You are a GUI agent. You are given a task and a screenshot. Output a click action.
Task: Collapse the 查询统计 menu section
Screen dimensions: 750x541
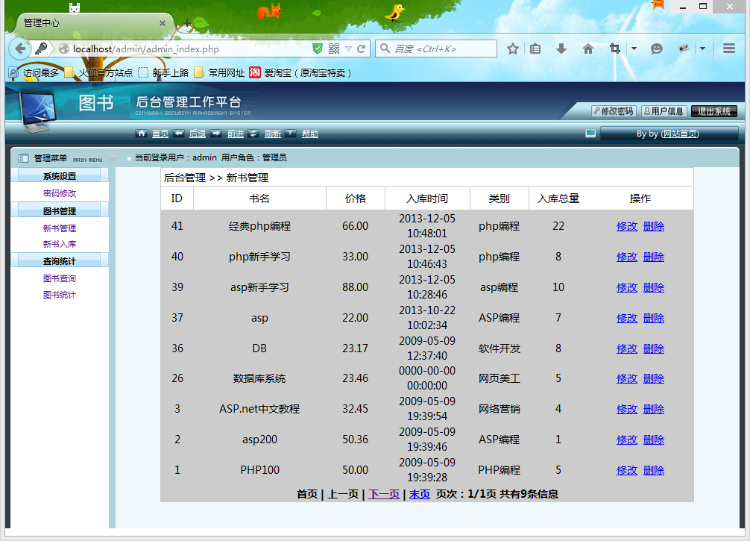[x=59, y=261]
